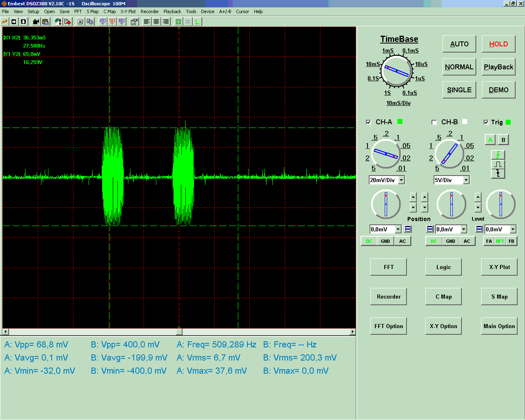Toggle the CH-A channel checkbox
This screenshot has height=420, width=525.
click(x=368, y=122)
